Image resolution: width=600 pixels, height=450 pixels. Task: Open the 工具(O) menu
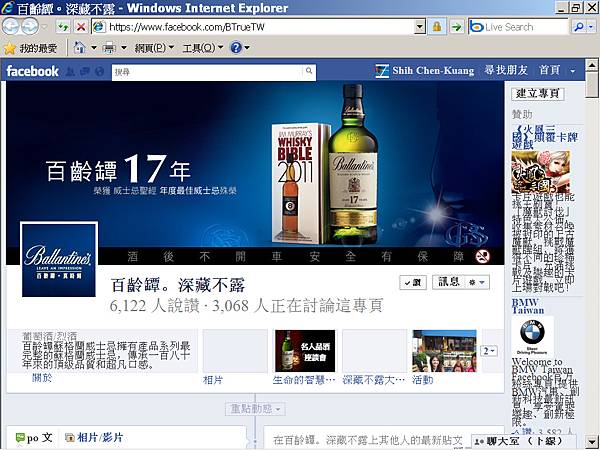pyautogui.click(x=202, y=48)
